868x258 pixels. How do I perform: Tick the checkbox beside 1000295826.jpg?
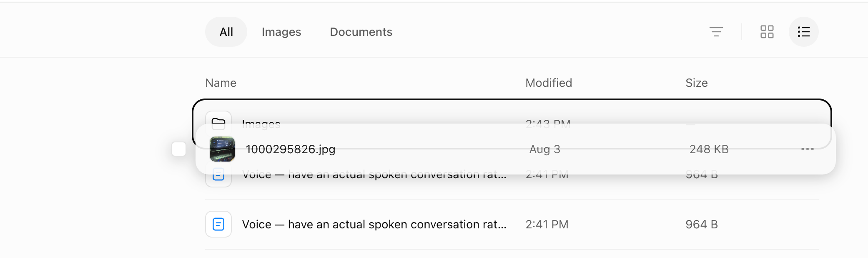click(179, 149)
